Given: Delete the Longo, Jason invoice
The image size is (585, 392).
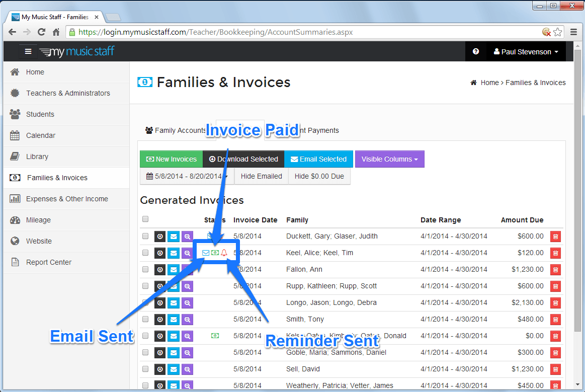Looking at the screenshot, I should pyautogui.click(x=555, y=303).
